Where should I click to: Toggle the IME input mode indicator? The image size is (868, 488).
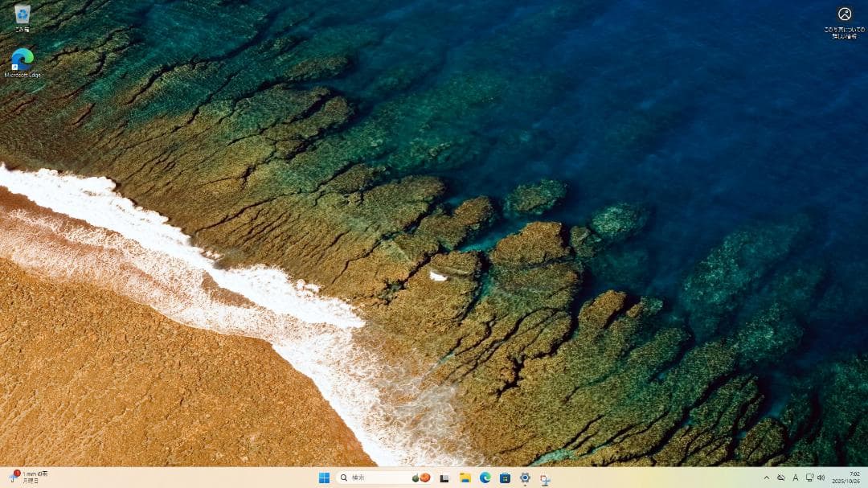pyautogui.click(x=795, y=477)
